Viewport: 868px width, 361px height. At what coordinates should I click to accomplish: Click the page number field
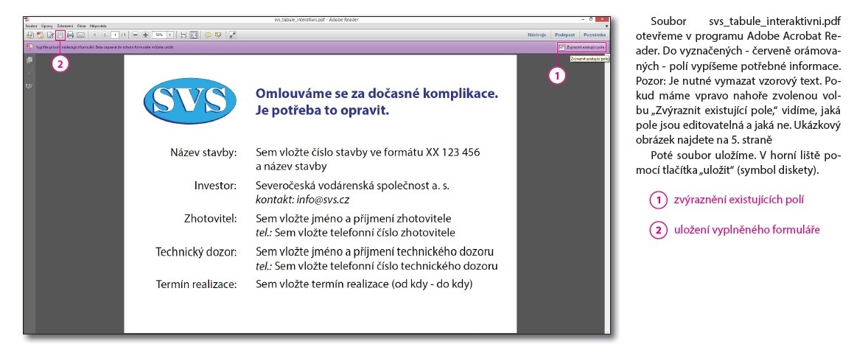click(x=115, y=35)
